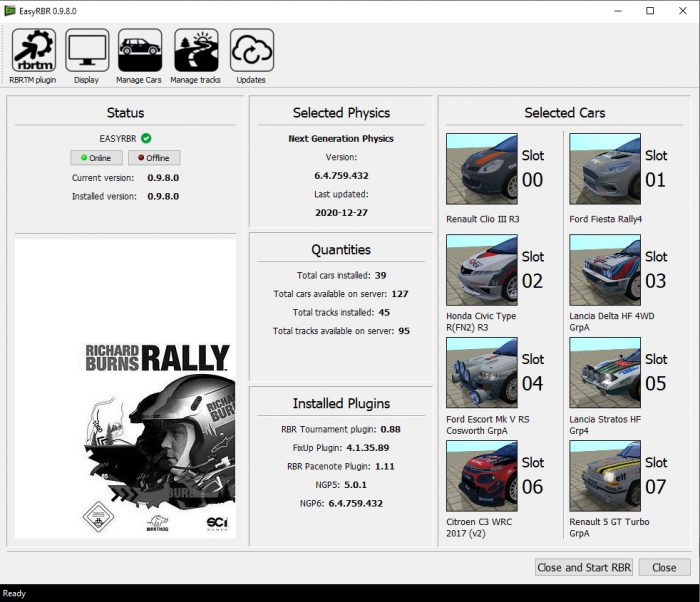Click the Ready status bar text
The image size is (700, 602).
pos(14,594)
